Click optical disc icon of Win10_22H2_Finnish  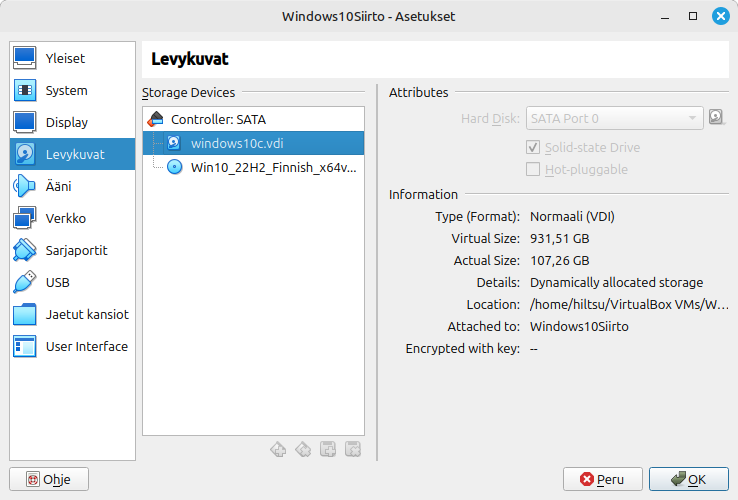(175, 167)
